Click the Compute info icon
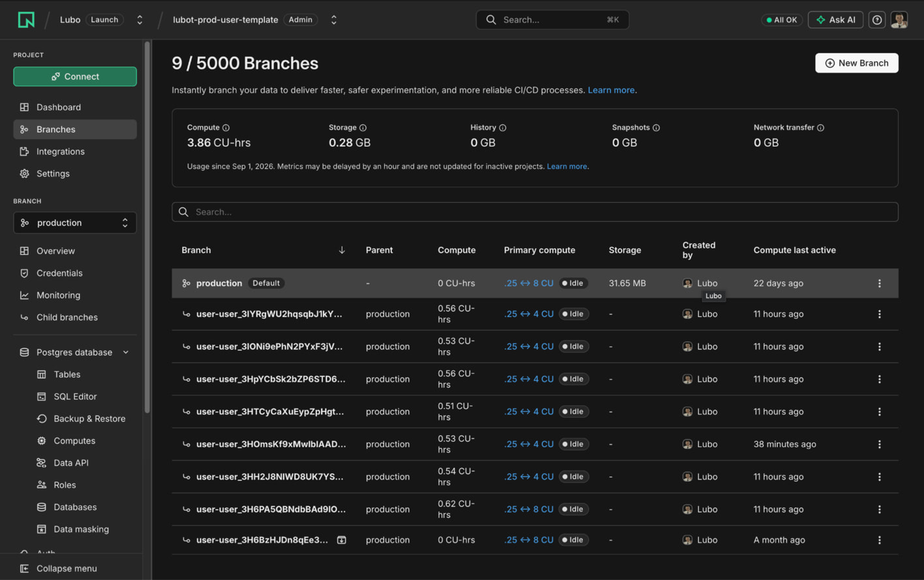This screenshot has width=924, height=580. coord(226,128)
